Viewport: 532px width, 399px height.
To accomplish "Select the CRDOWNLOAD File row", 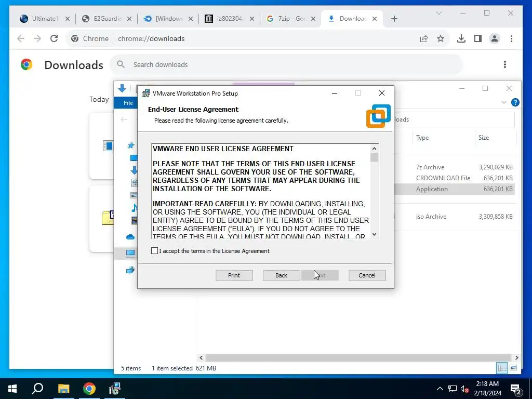I will 455,178.
